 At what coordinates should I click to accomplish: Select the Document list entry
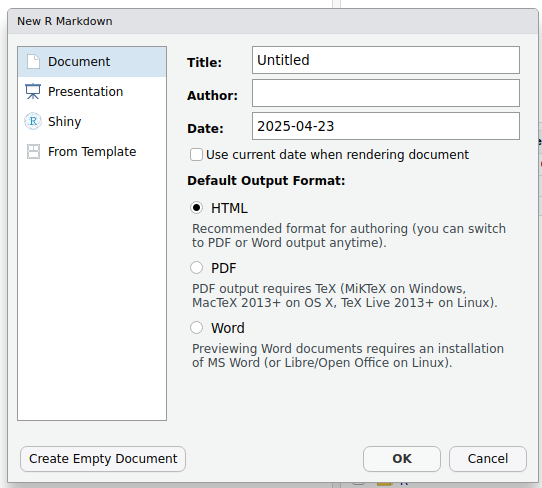coord(92,62)
